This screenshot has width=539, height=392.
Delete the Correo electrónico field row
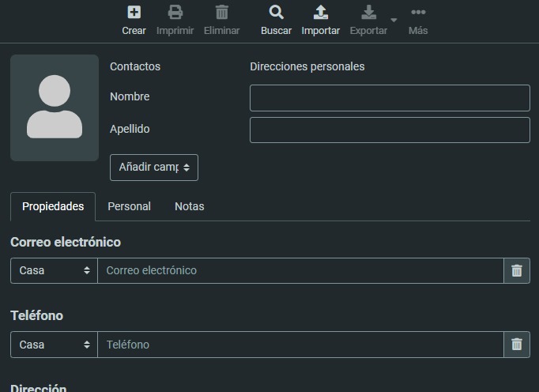pyautogui.click(x=517, y=270)
